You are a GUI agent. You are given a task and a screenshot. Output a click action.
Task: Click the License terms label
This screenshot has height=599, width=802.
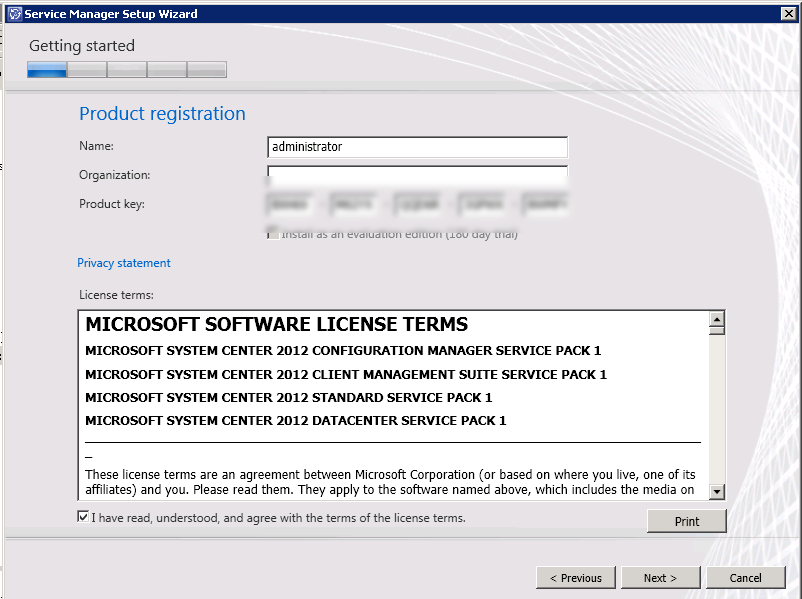coord(116,295)
